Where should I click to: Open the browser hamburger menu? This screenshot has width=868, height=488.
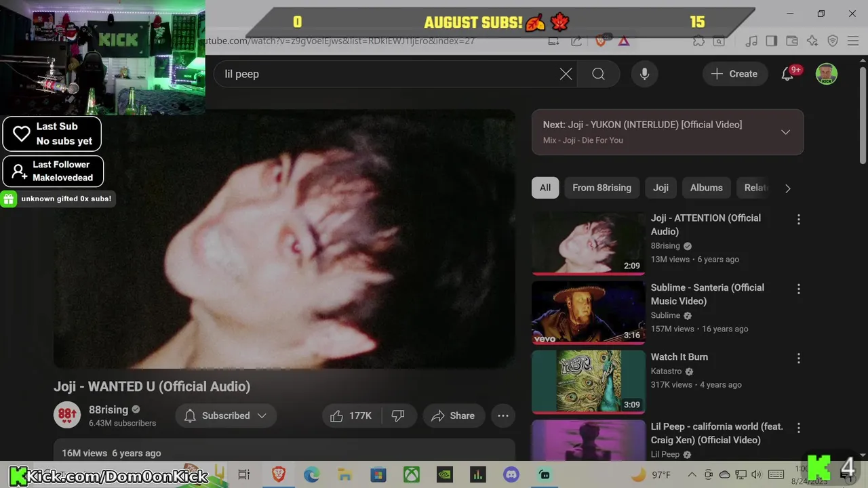coord(854,41)
